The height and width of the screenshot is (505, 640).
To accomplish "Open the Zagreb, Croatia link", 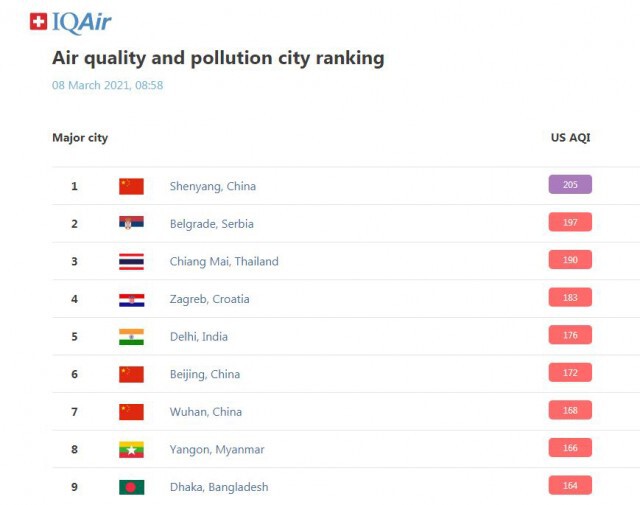I will coord(209,299).
